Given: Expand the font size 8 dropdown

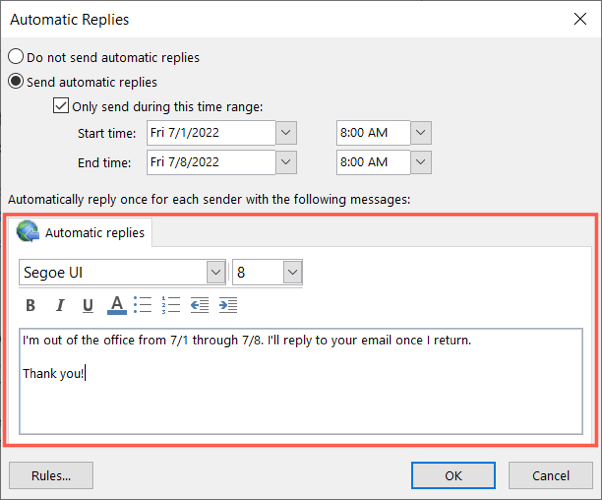Looking at the screenshot, I should click(293, 272).
